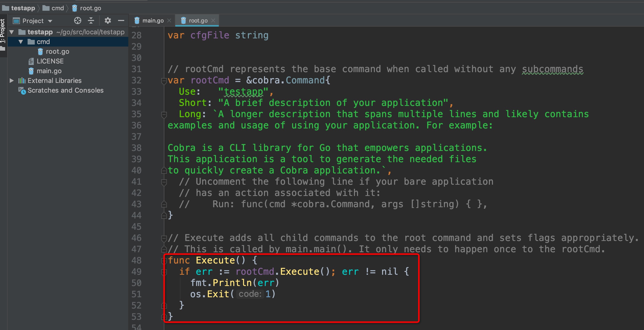Image resolution: width=644 pixels, height=330 pixels.
Task: Close the root.go editor tab
Action: [213, 21]
